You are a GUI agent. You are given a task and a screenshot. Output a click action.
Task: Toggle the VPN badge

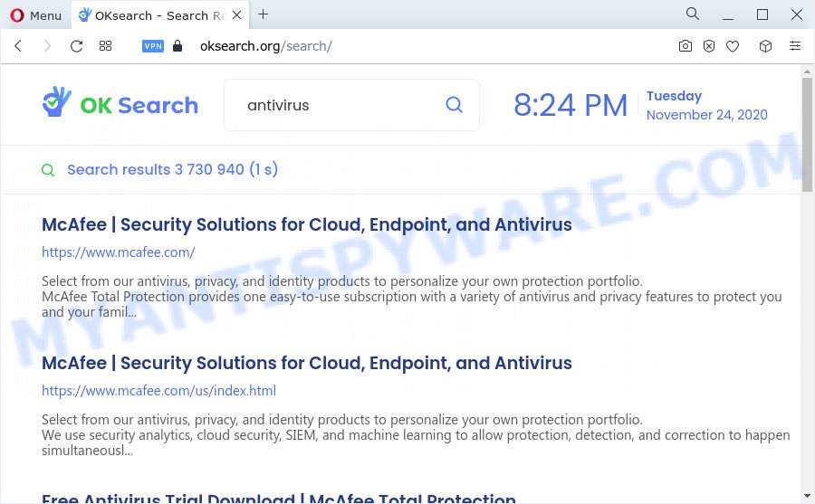[153, 46]
